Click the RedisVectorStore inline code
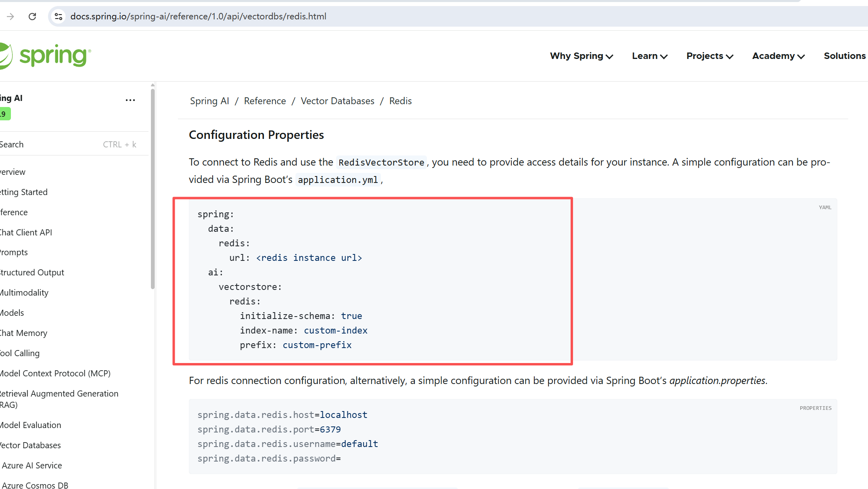Viewport: 868px width, 489px height. click(x=381, y=162)
